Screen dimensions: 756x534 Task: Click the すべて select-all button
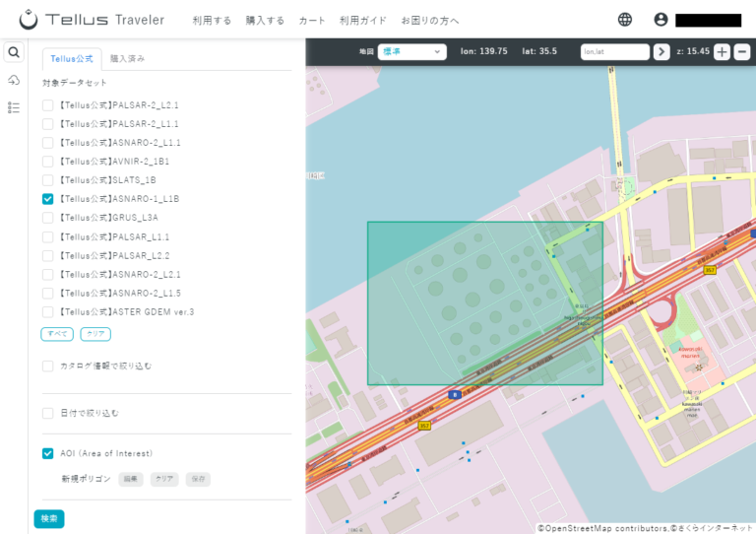pos(57,334)
